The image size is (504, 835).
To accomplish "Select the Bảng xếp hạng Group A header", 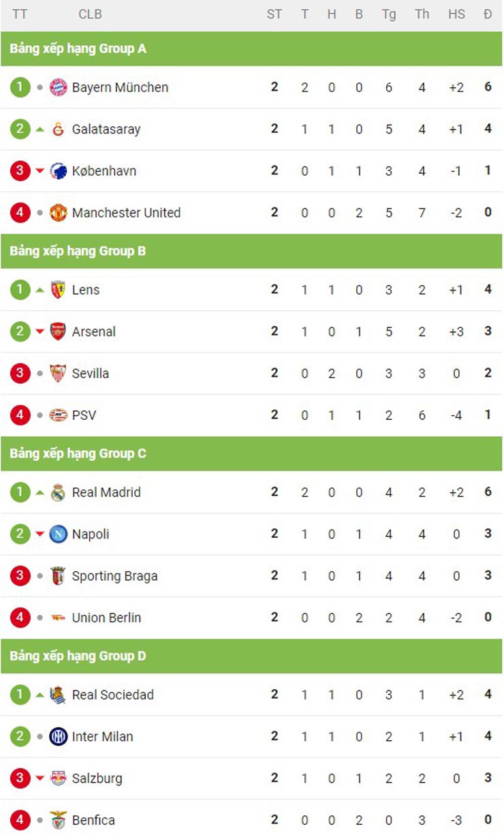I will click(78, 49).
